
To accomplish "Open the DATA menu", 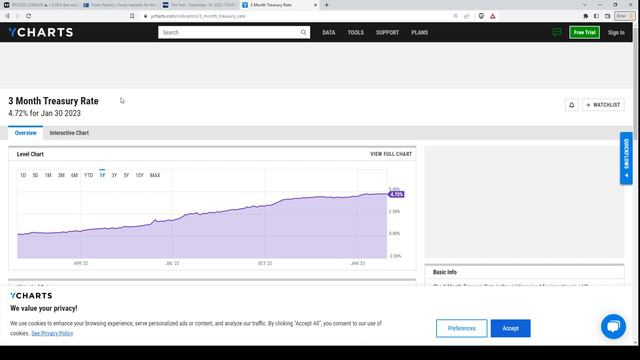I will tap(329, 32).
